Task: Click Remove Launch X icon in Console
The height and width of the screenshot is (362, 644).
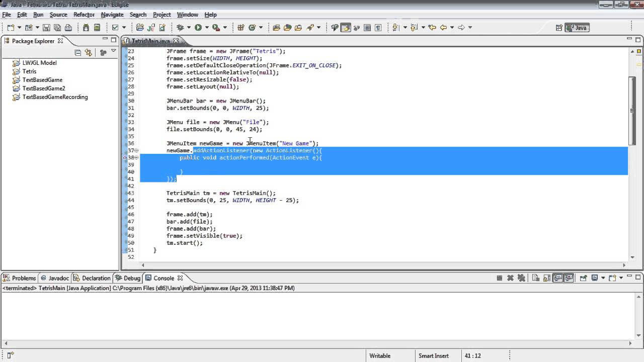Action: click(510, 278)
